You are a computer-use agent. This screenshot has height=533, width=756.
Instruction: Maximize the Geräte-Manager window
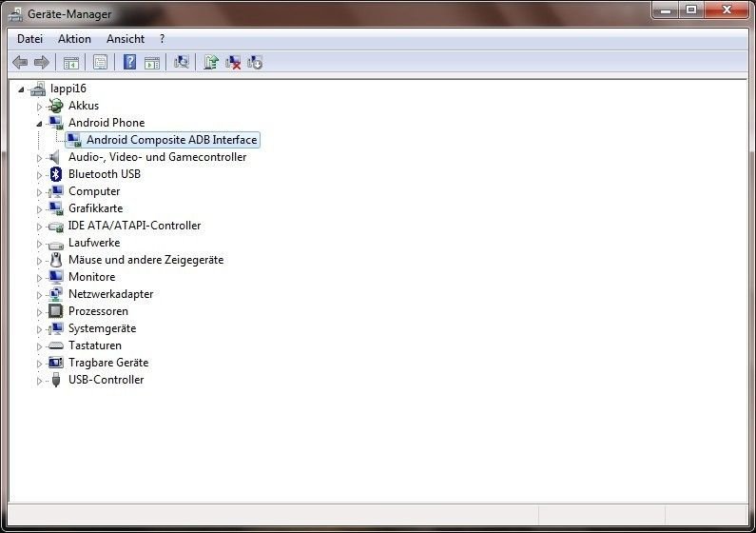coord(691,10)
